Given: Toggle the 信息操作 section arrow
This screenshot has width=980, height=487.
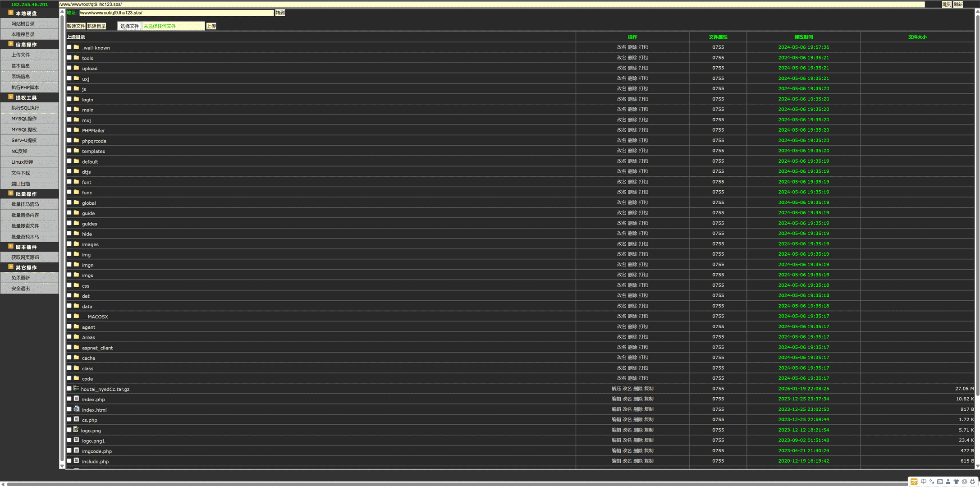Looking at the screenshot, I should click(x=11, y=44).
